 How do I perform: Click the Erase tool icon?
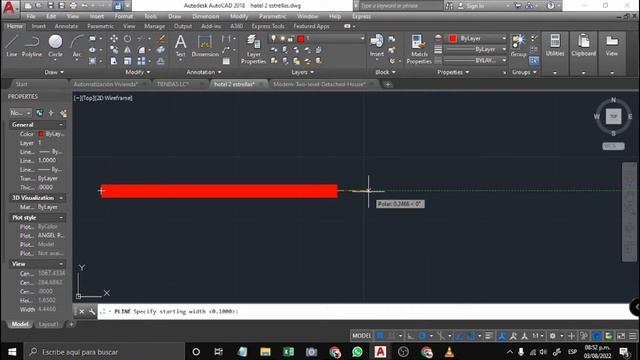(x=161, y=38)
